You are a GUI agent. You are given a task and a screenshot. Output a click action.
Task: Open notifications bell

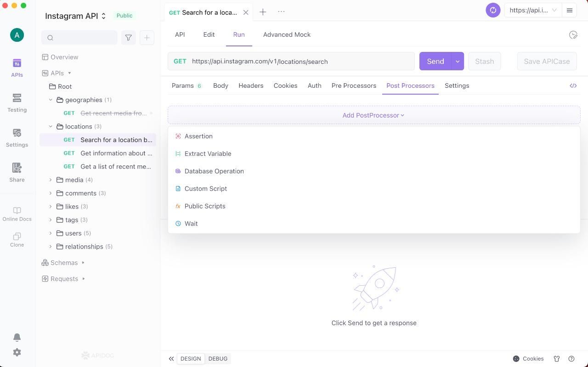[17, 338]
